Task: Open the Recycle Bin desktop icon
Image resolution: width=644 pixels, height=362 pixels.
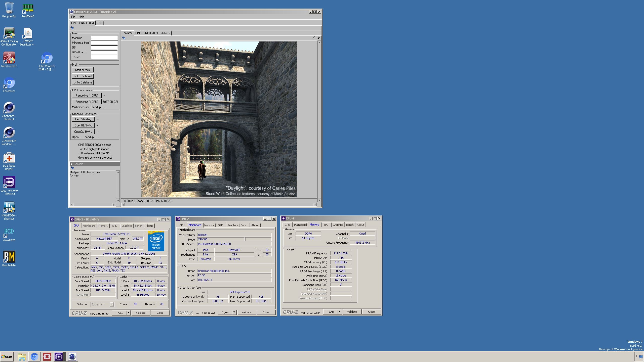Action: click(9, 10)
